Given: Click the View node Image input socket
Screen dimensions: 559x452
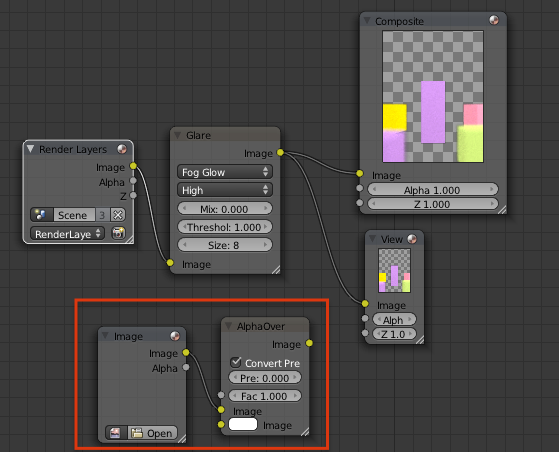Looking at the screenshot, I should 365,304.
